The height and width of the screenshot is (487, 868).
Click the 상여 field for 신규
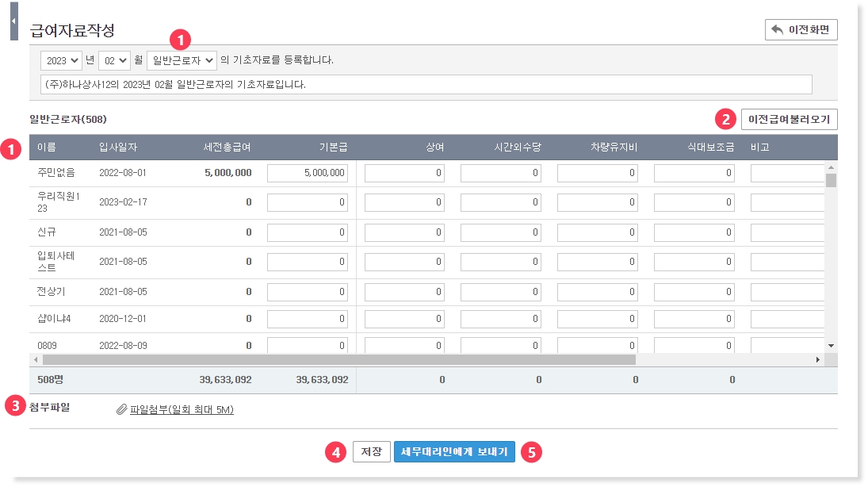[404, 232]
